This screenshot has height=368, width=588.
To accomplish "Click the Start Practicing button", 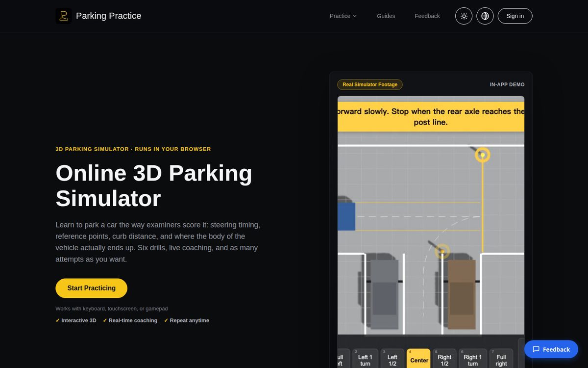I will (92, 288).
